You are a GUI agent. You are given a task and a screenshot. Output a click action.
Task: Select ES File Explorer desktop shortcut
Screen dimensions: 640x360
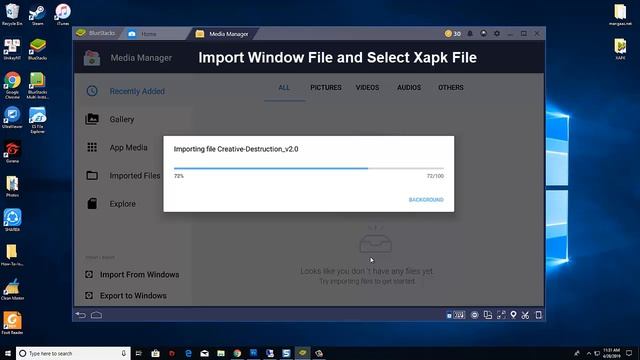tap(38, 119)
